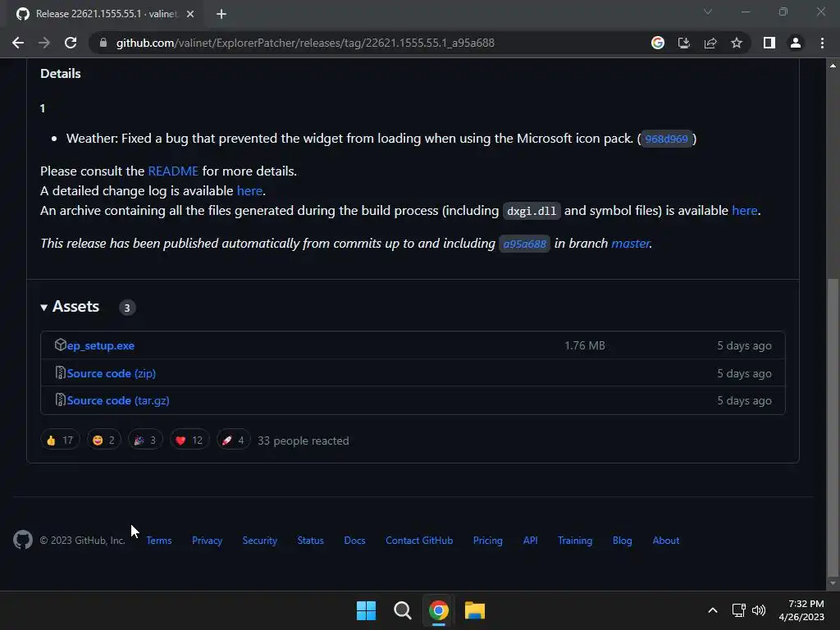840x630 pixels.
Task: Download ep_setup.exe
Action: point(101,345)
